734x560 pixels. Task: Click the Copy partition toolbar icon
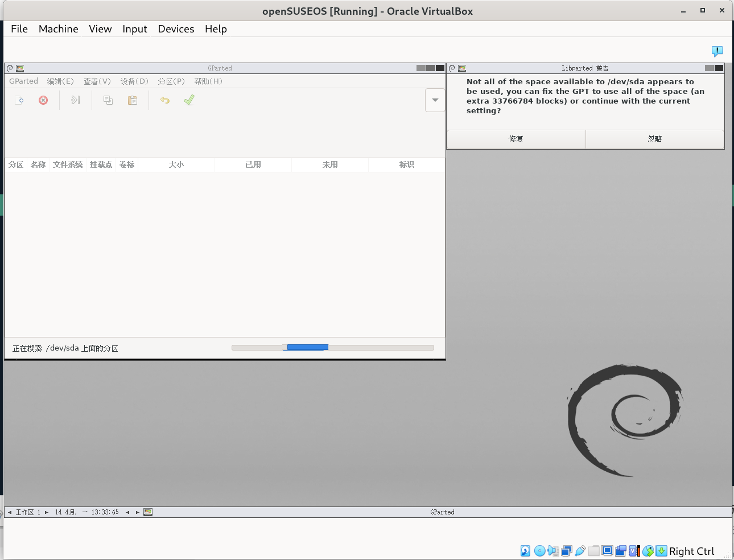click(108, 100)
